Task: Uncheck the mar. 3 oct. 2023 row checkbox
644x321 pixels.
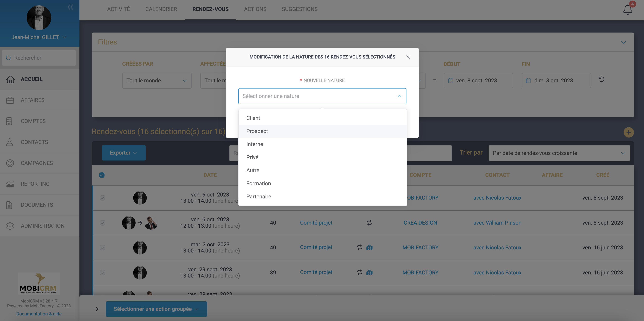Action: click(x=103, y=247)
